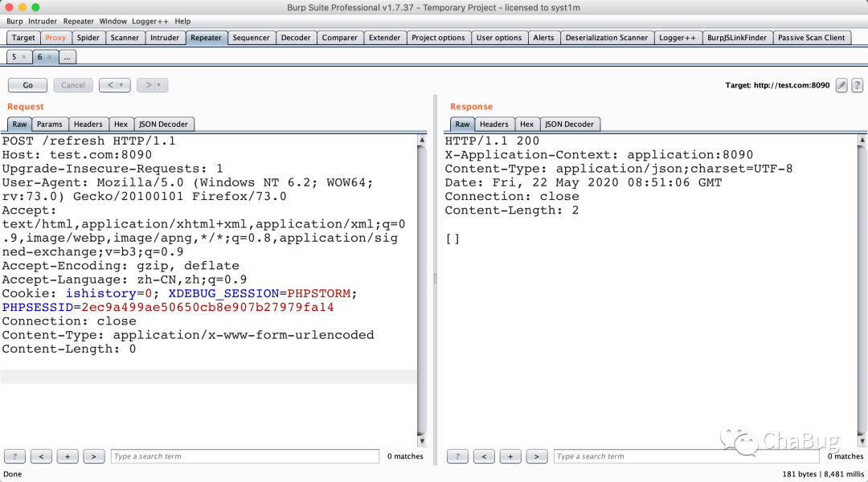Screen dimensions: 868x482
Task: Open request search help ? button
Action: tap(15, 456)
